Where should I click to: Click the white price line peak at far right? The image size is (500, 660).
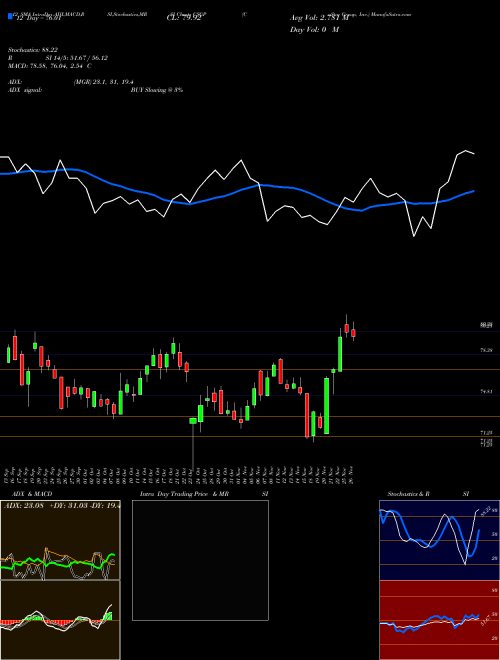point(466,151)
